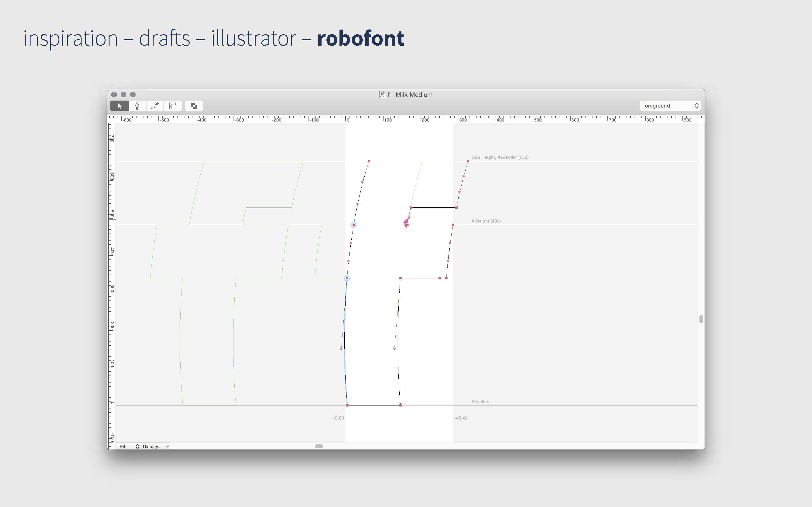Screen dimensions: 812x507
Task: Click the vertical scrollbar thumb
Action: point(701,319)
